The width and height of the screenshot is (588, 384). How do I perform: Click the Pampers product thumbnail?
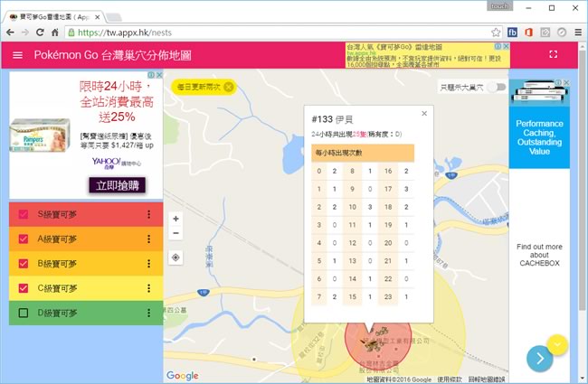[40, 136]
